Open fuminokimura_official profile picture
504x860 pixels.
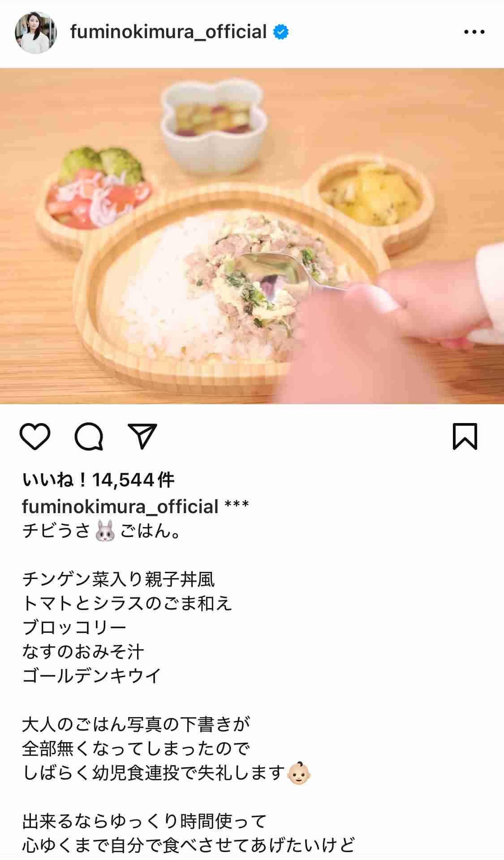pyautogui.click(x=35, y=33)
